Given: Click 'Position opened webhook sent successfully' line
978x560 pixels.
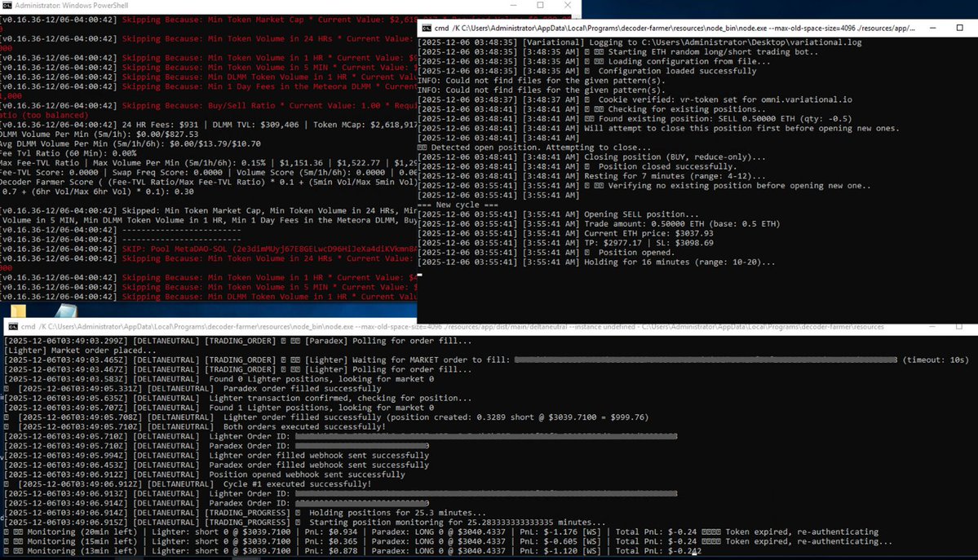Looking at the screenshot, I should click(x=205, y=474).
